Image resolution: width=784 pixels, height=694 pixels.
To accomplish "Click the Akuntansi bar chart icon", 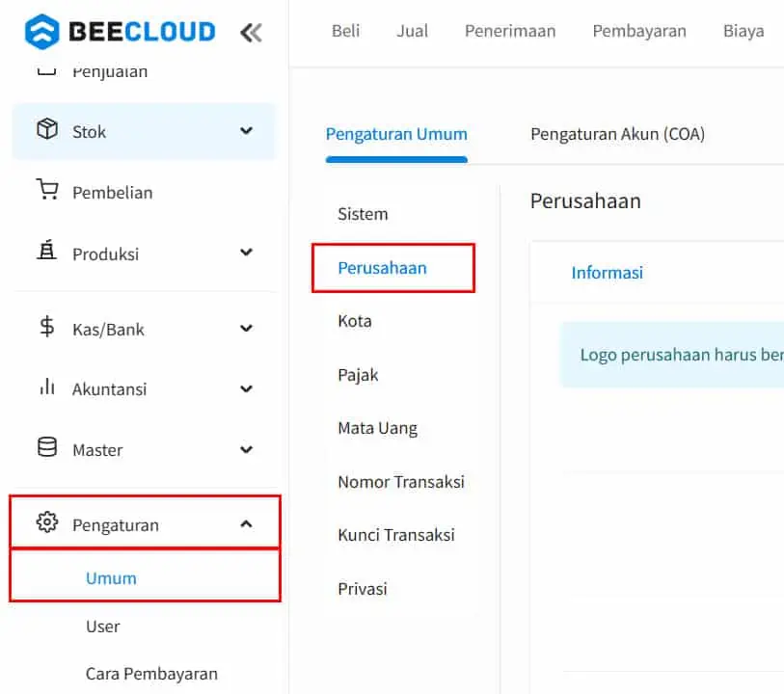I will [47, 387].
